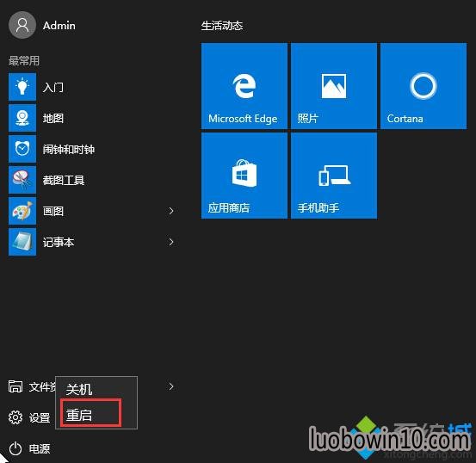Open the Admin account name

coord(59,26)
